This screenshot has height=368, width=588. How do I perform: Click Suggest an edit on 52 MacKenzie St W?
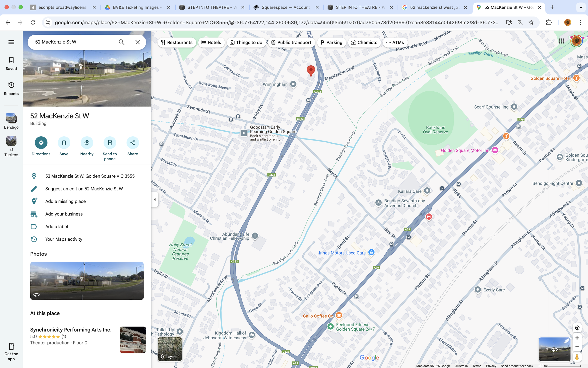pos(84,189)
